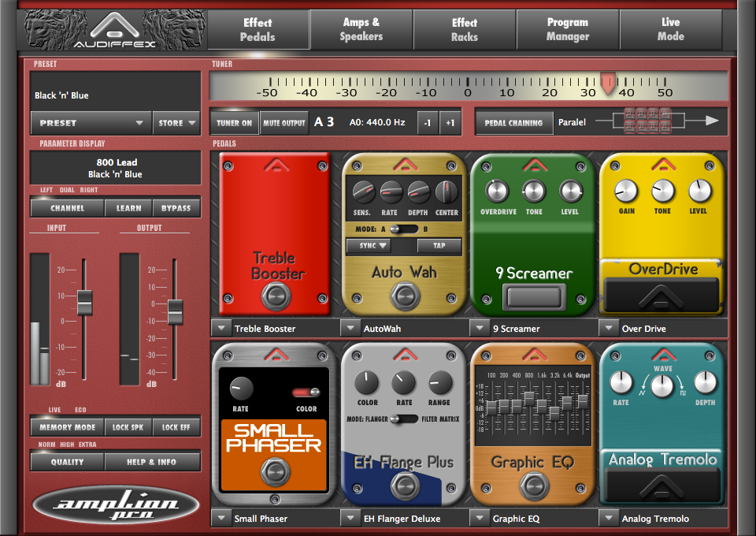Open the Small Phaser pedal selector arrow

[x=221, y=518]
